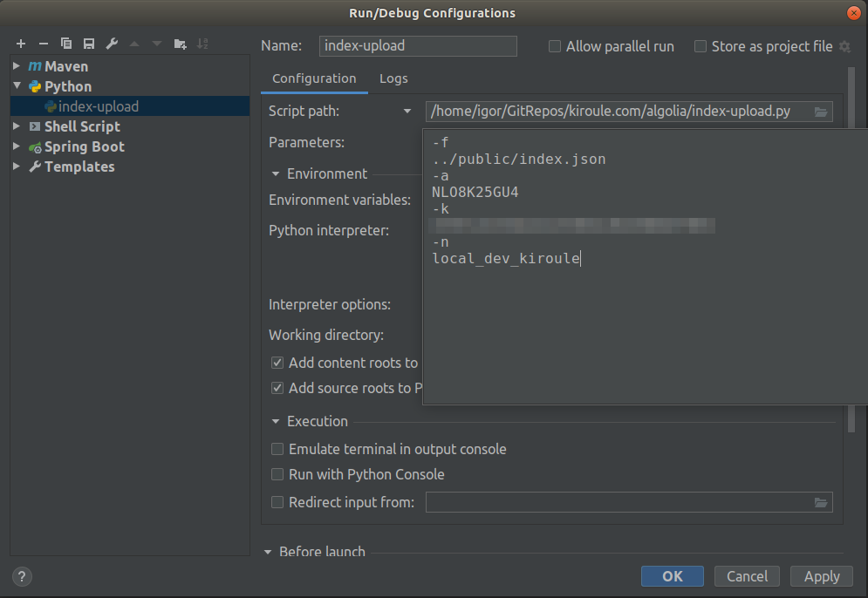The image size is (868, 598).
Task: Click the Cancel button
Action: click(x=747, y=576)
